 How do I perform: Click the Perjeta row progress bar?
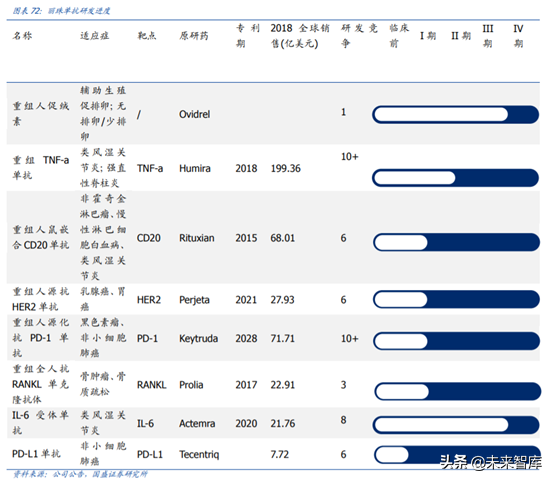(x=456, y=300)
